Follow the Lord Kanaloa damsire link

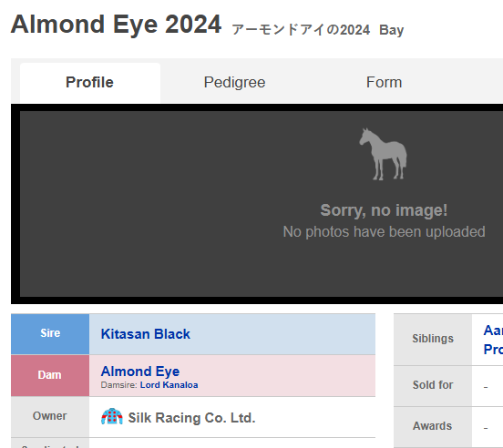[169, 385]
